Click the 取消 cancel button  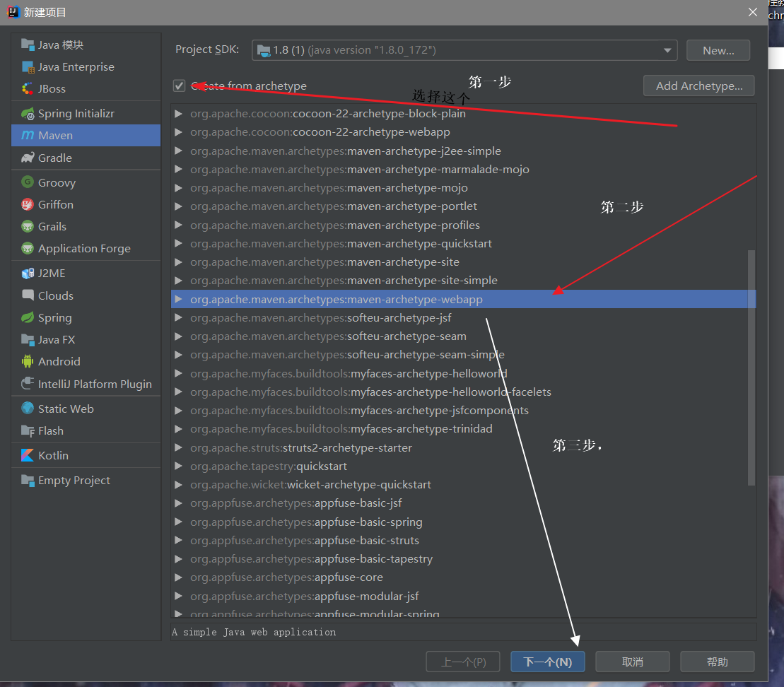(633, 662)
